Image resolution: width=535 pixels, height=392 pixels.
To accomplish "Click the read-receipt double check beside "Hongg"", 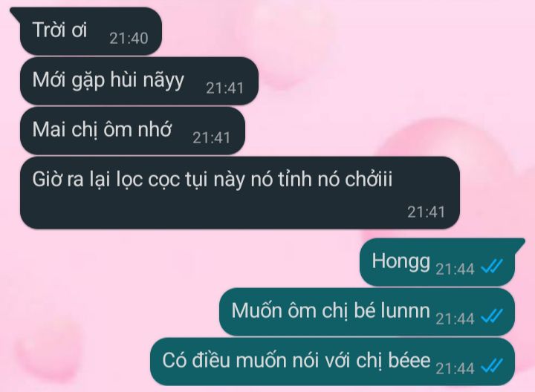I will coord(492,267).
